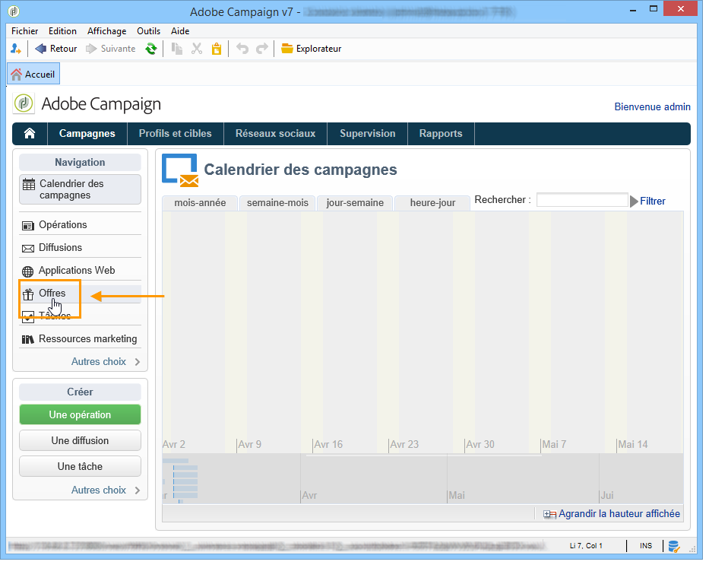Screen dimensions: 728x584
Task: Select the heure-jour calendar view
Action: [432, 203]
